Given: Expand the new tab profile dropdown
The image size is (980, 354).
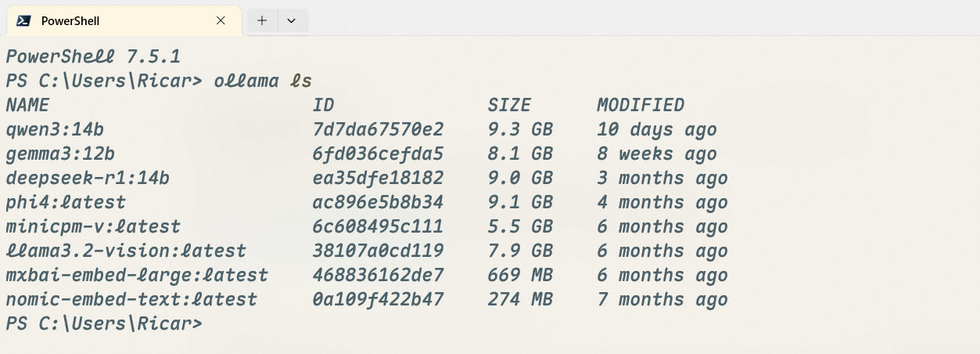Looking at the screenshot, I should pyautogui.click(x=292, y=20).
